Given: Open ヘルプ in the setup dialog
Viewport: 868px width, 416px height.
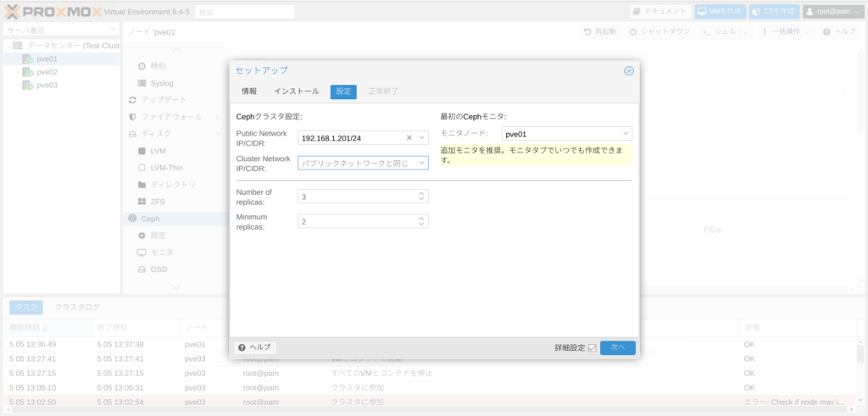Looking at the screenshot, I should (255, 347).
